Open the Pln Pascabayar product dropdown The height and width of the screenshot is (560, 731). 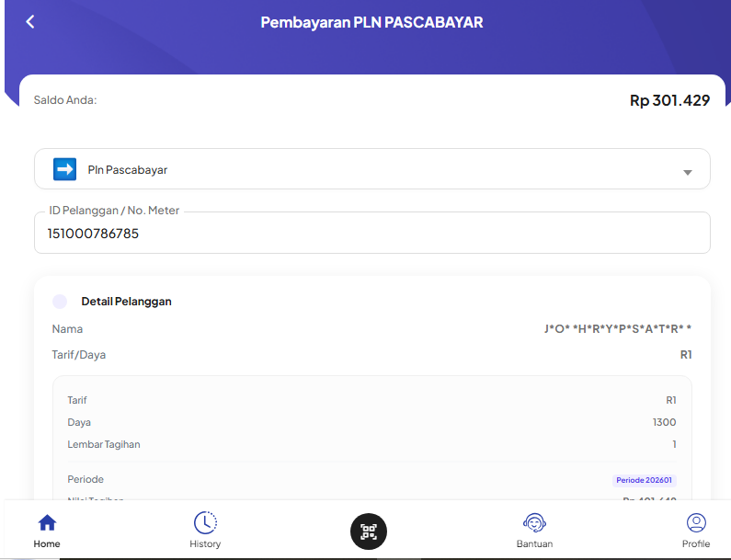point(372,169)
